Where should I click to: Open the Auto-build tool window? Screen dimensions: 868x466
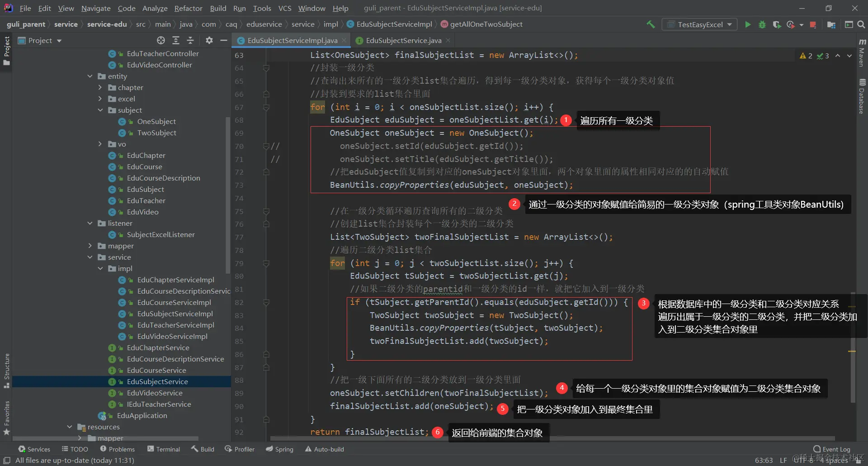click(x=325, y=449)
